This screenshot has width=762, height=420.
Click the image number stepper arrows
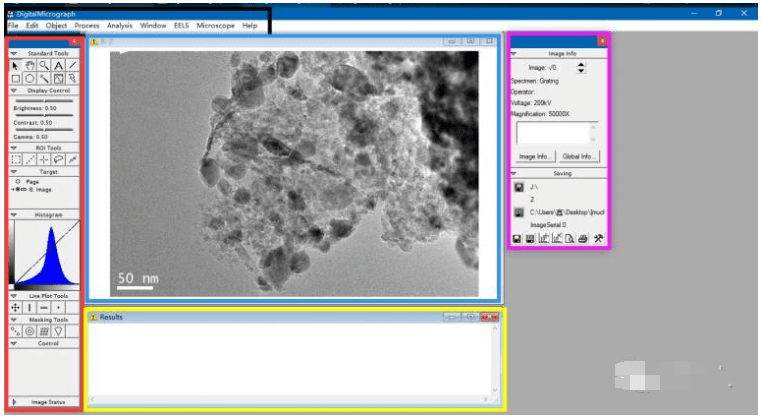[582, 68]
